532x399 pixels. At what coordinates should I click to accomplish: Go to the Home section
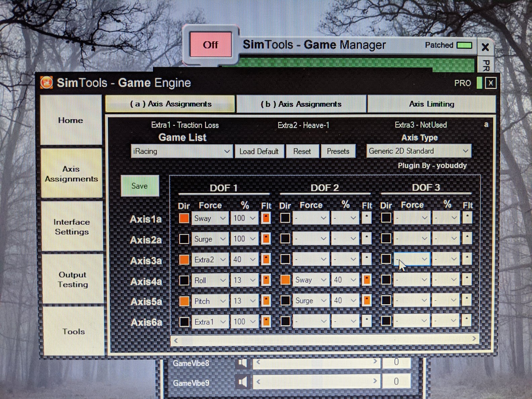71,120
